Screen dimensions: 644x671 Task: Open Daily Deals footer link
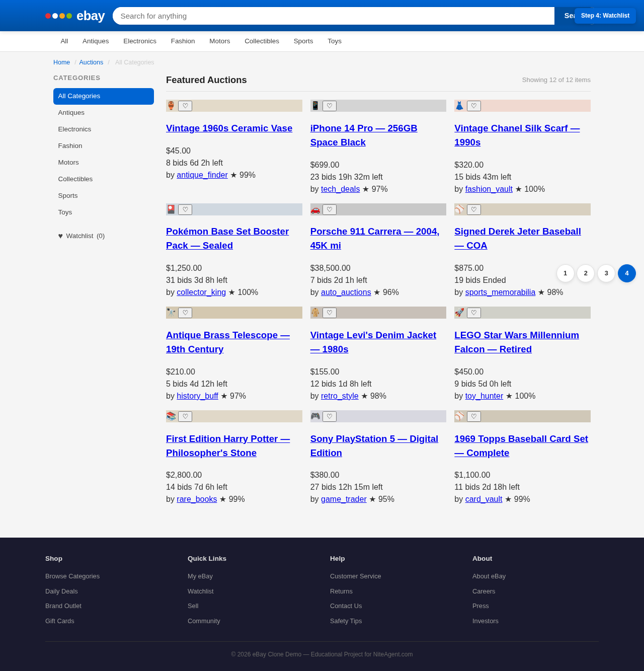pos(61,591)
